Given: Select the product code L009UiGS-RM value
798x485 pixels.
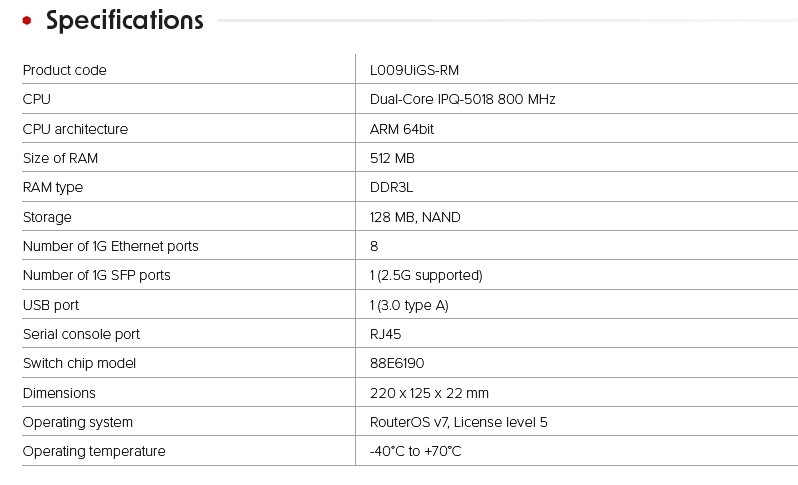Looking at the screenshot, I should (x=414, y=70).
